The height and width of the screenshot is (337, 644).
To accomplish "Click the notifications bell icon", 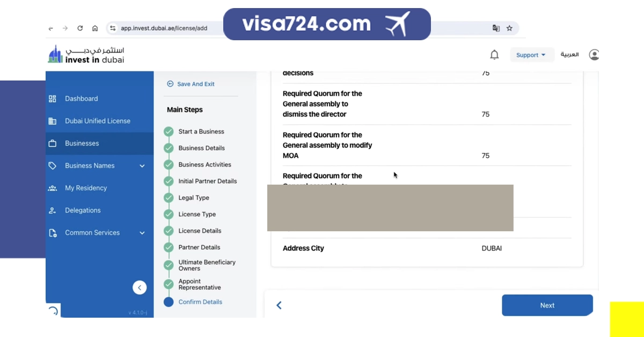I will tap(494, 55).
